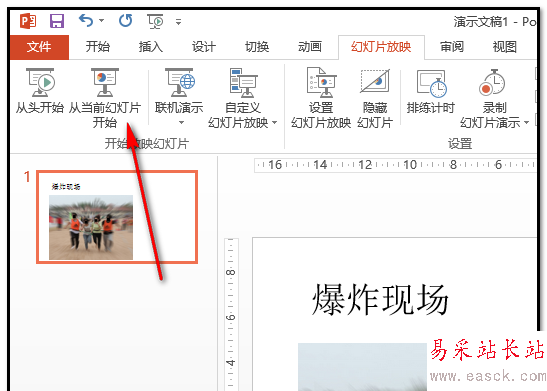Click the 录制幻灯片演示 record icon
This screenshot has width=547, height=391.
coord(492,82)
